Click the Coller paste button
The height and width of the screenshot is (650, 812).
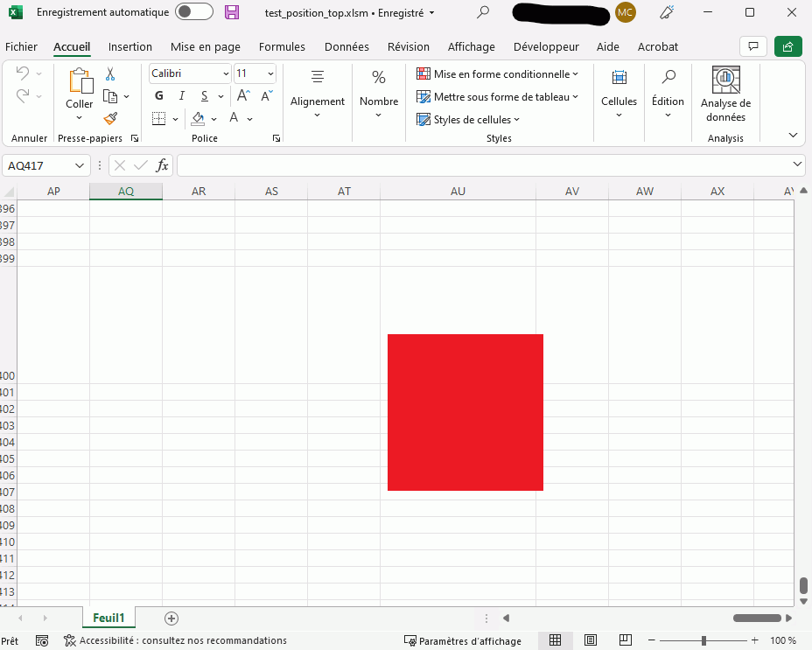pos(80,90)
